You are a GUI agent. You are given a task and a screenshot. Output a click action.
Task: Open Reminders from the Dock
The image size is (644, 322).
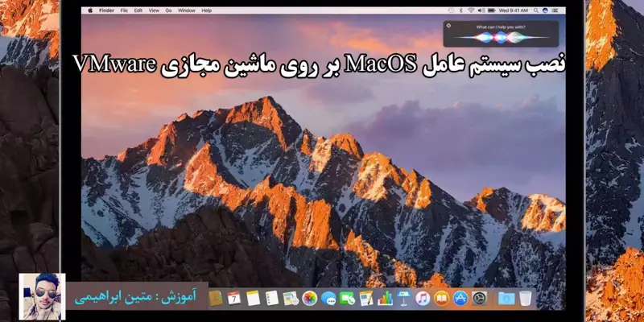click(272, 298)
